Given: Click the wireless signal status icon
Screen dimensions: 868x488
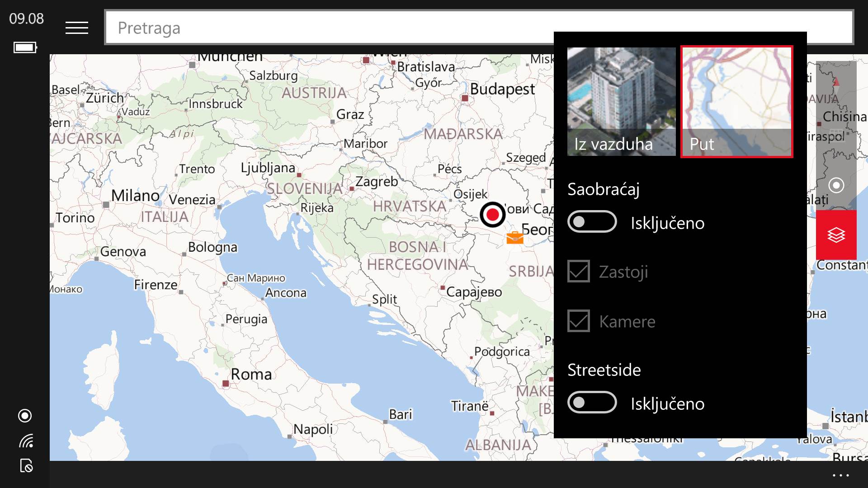Looking at the screenshot, I should click(26, 441).
